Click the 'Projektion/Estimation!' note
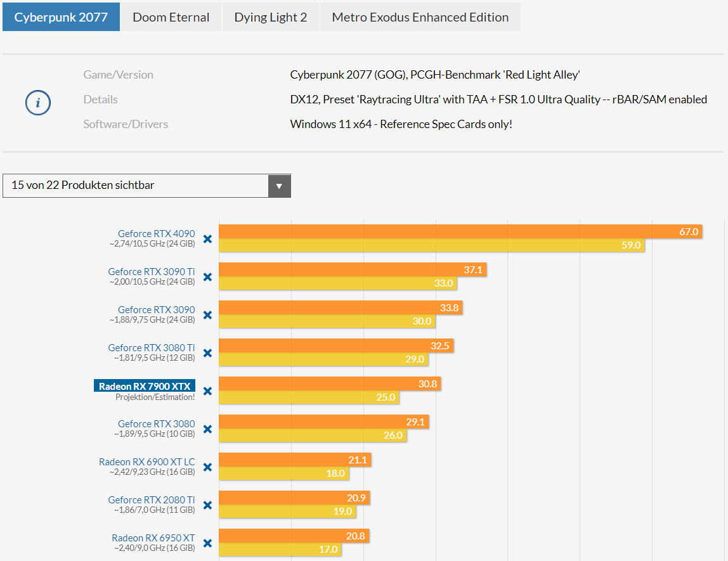Screen dimensions: 728x561 (x=155, y=397)
